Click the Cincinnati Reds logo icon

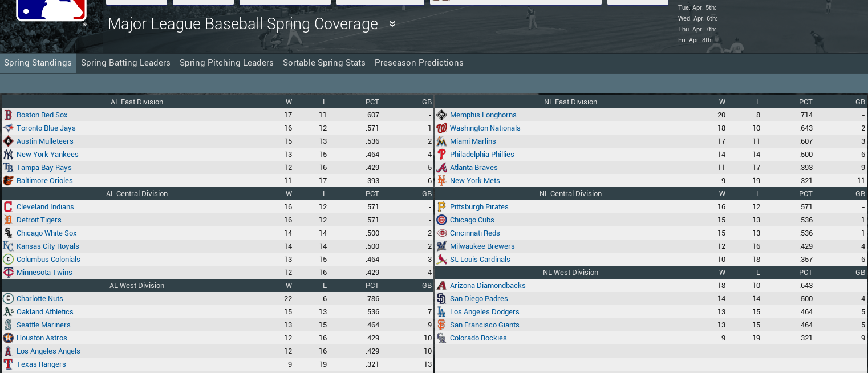pos(441,233)
